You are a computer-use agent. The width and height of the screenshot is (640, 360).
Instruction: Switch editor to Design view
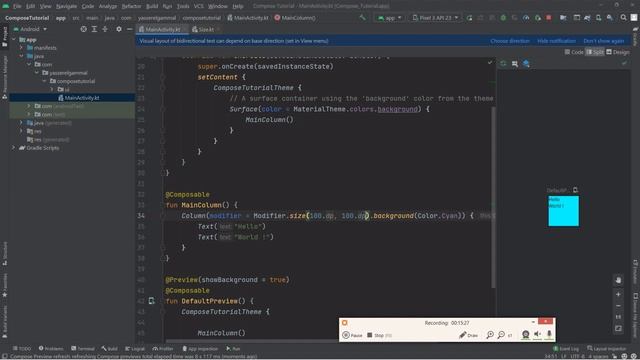pyautogui.click(x=618, y=52)
